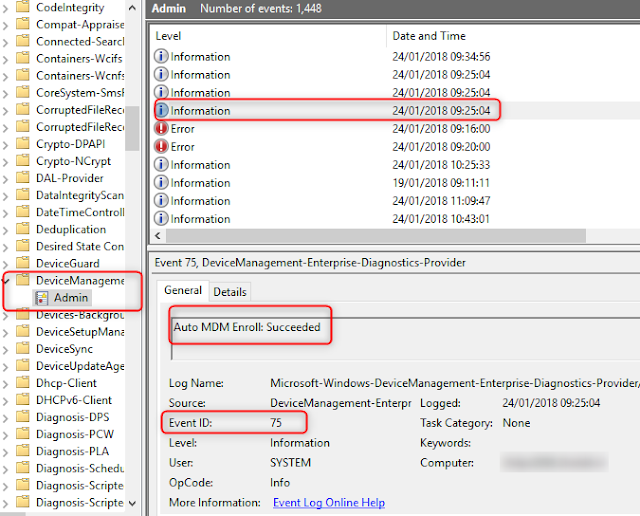Click the tree scrollbar up arrow
Viewport: 640px width, 516px height.
click(132, 8)
